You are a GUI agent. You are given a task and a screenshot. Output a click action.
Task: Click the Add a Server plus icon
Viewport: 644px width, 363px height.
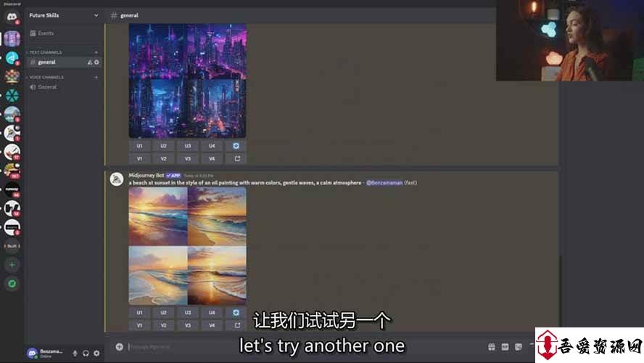[12, 265]
